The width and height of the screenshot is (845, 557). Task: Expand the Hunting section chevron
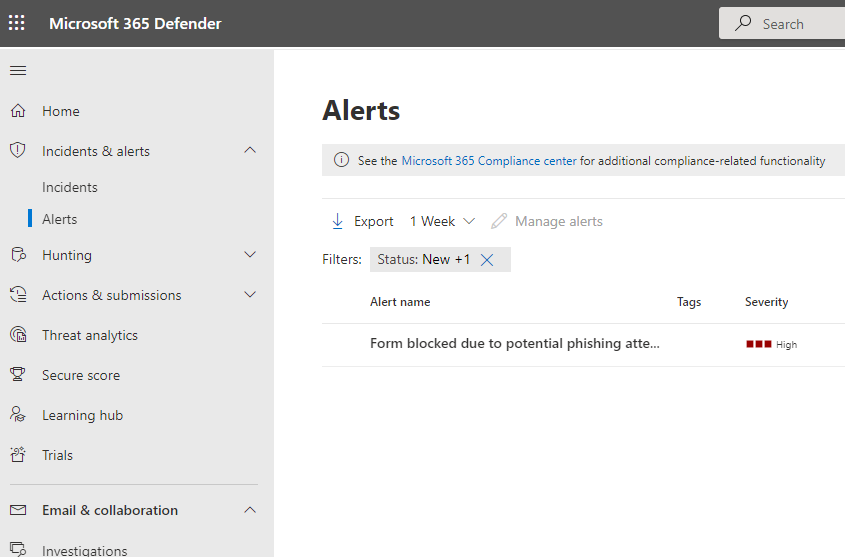(x=250, y=255)
